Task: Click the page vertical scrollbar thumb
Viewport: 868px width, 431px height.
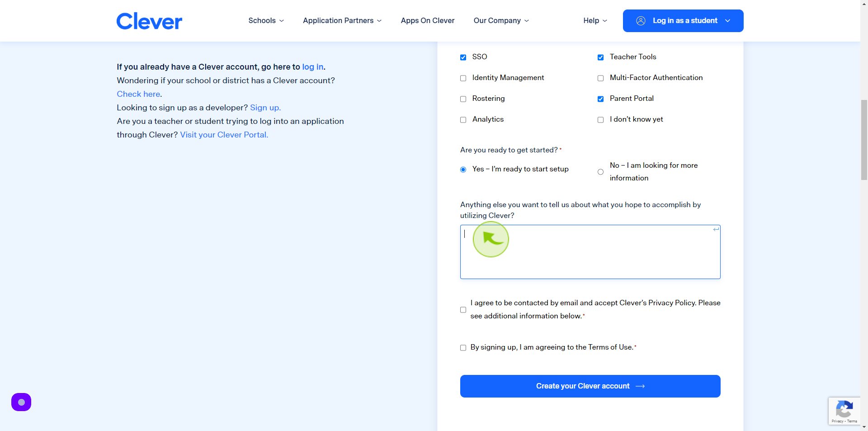Action: pyautogui.click(x=864, y=140)
